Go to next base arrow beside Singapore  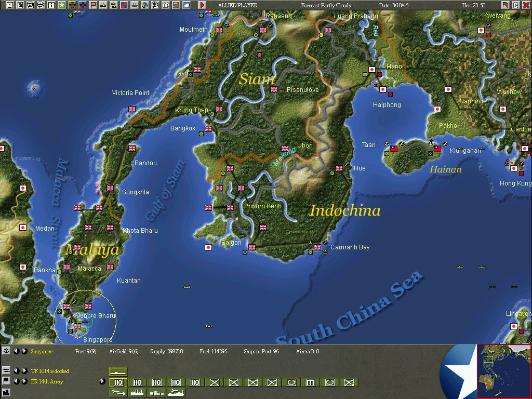click(x=24, y=351)
